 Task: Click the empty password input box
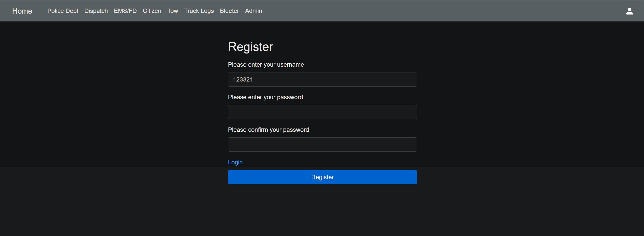pos(322,112)
